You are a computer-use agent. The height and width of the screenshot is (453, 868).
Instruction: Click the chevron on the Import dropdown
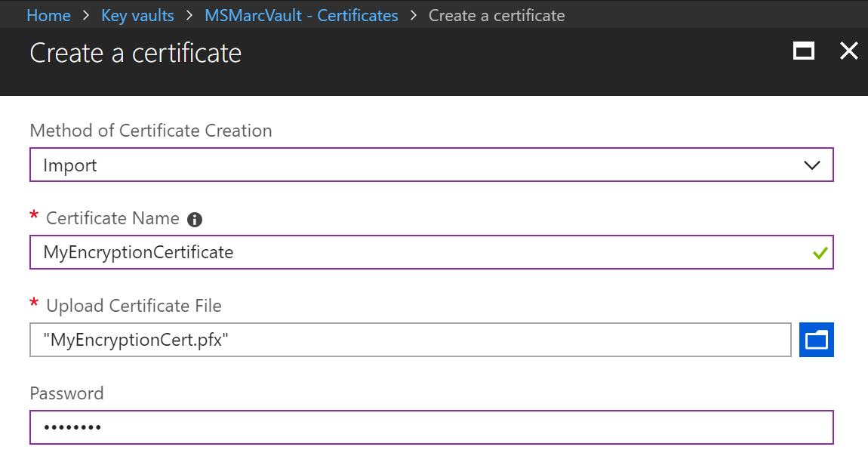click(812, 165)
